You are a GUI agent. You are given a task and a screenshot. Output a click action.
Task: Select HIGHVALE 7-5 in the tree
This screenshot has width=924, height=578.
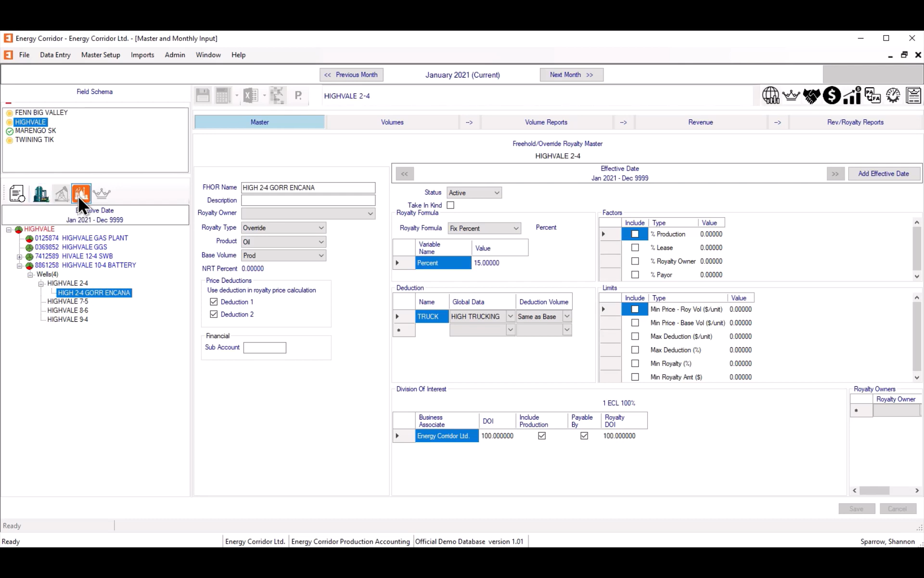[68, 302]
